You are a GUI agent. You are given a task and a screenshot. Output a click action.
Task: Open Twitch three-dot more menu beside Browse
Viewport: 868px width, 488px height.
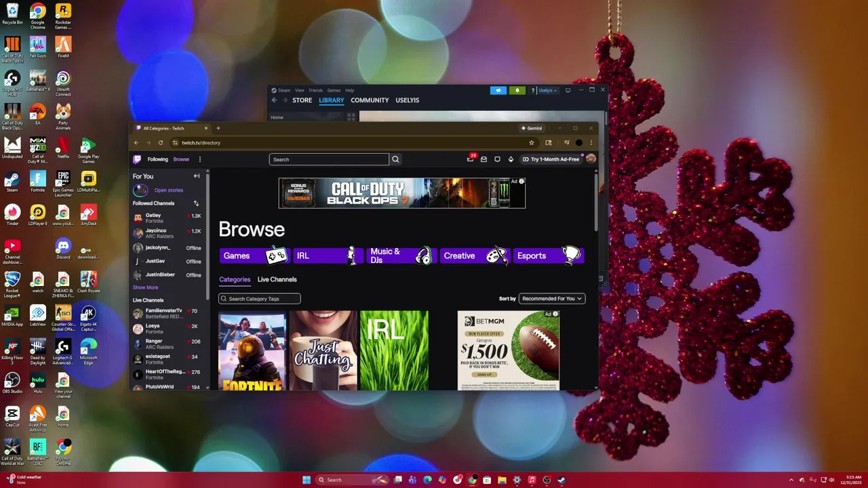(x=199, y=159)
